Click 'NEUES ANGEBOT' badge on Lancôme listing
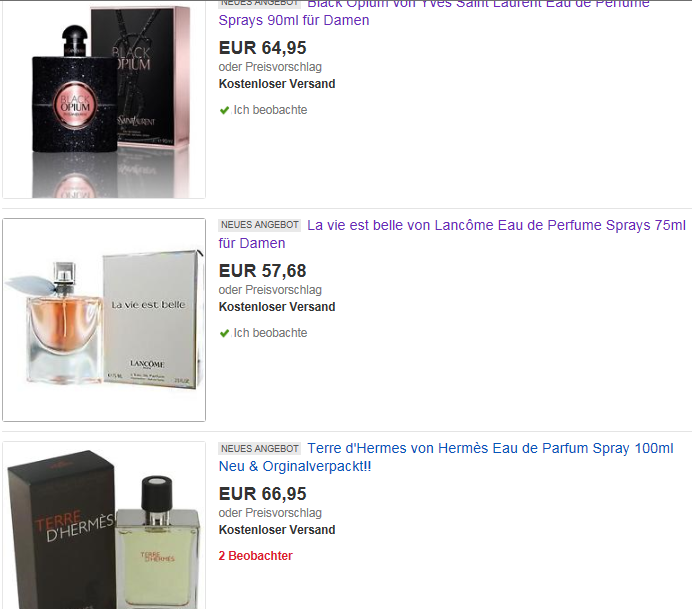Image resolution: width=692 pixels, height=609 pixels. coord(260,225)
